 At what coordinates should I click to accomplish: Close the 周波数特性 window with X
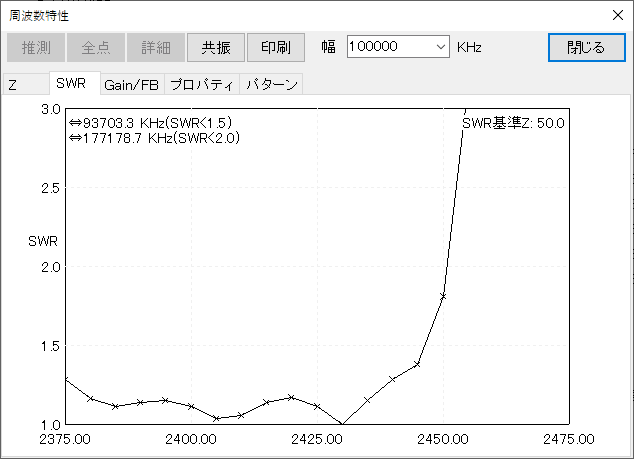615,15
